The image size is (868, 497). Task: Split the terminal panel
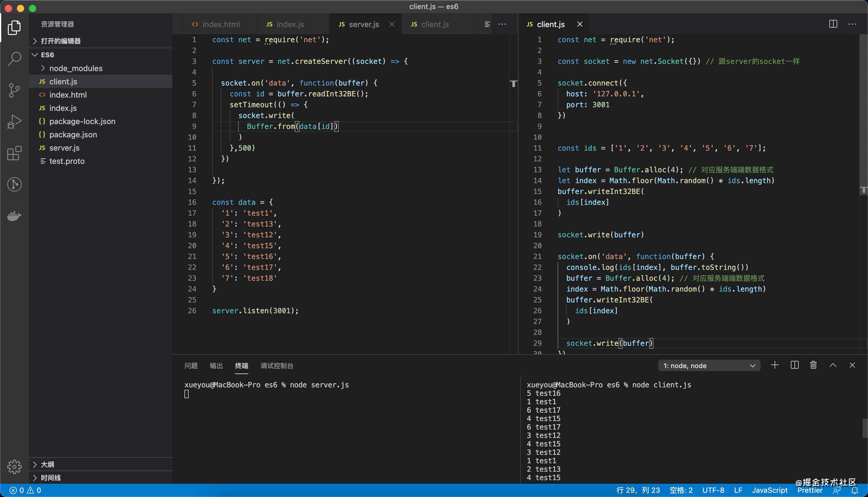pos(794,365)
